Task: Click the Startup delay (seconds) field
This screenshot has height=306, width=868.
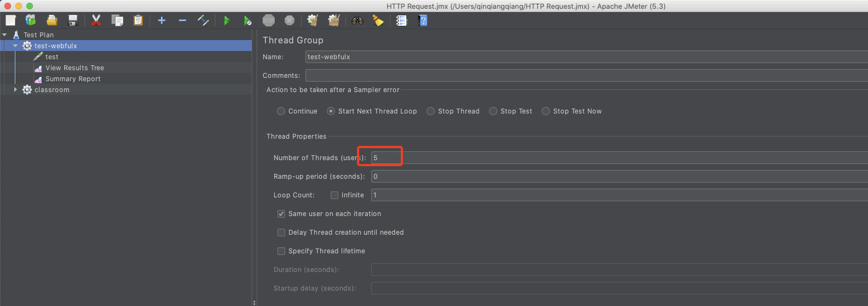Action: click(620, 288)
